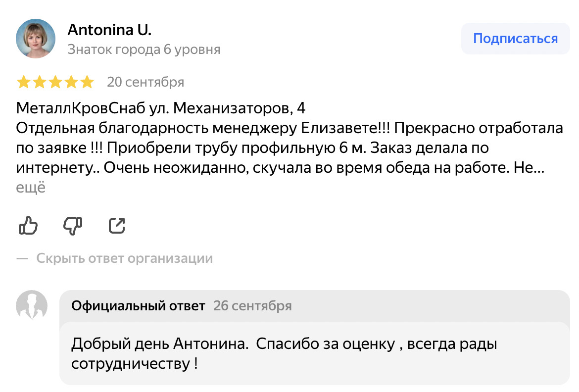Viewport: 579px width, 392px height.
Task: Open Antonina U.'s profile photo
Action: [36, 39]
